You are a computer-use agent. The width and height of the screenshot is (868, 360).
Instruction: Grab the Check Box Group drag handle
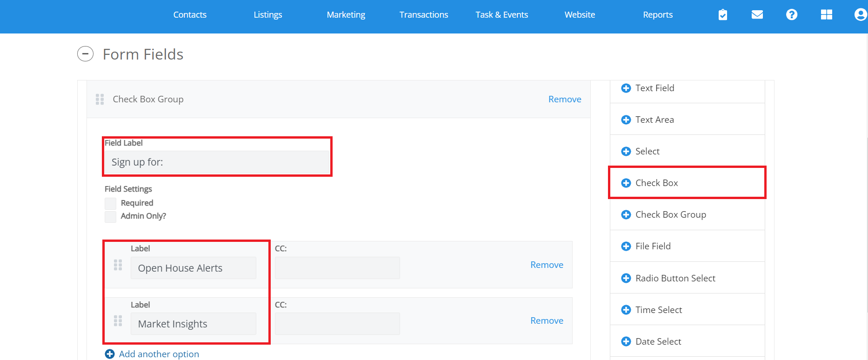[x=100, y=99]
